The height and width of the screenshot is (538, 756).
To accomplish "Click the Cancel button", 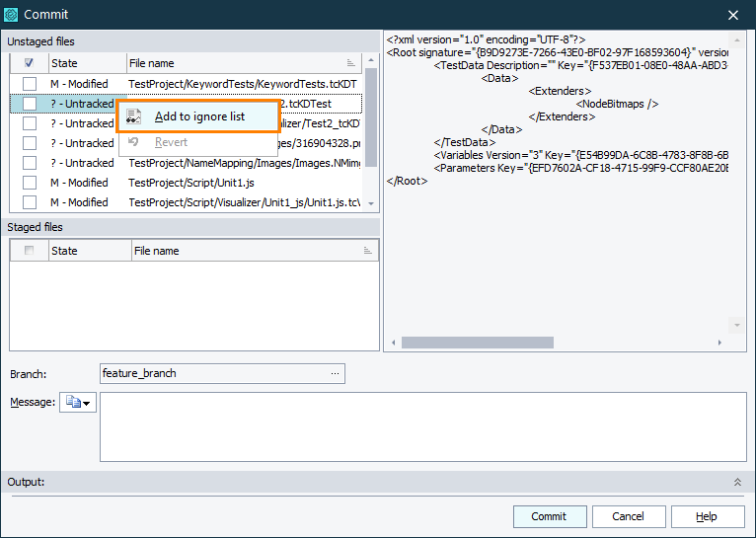I will 628,516.
